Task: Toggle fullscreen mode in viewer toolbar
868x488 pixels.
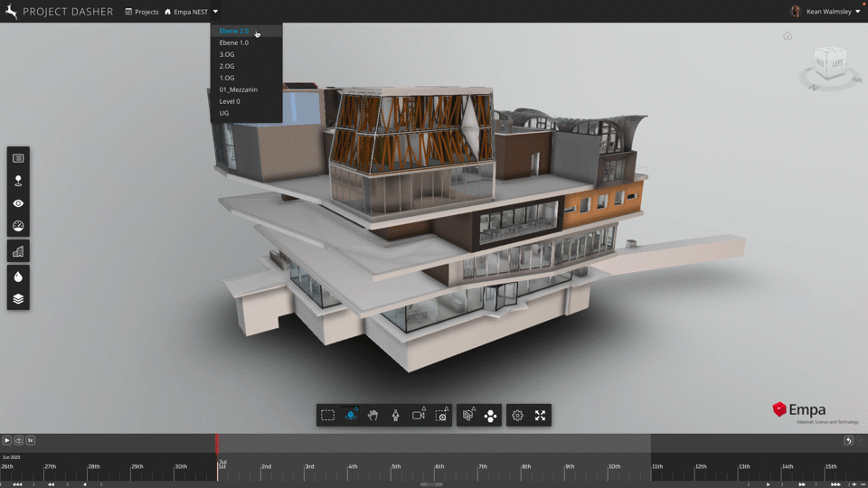Action: pos(540,416)
